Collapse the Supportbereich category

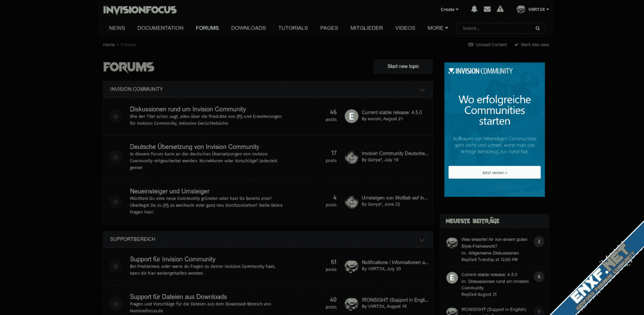[x=422, y=240]
